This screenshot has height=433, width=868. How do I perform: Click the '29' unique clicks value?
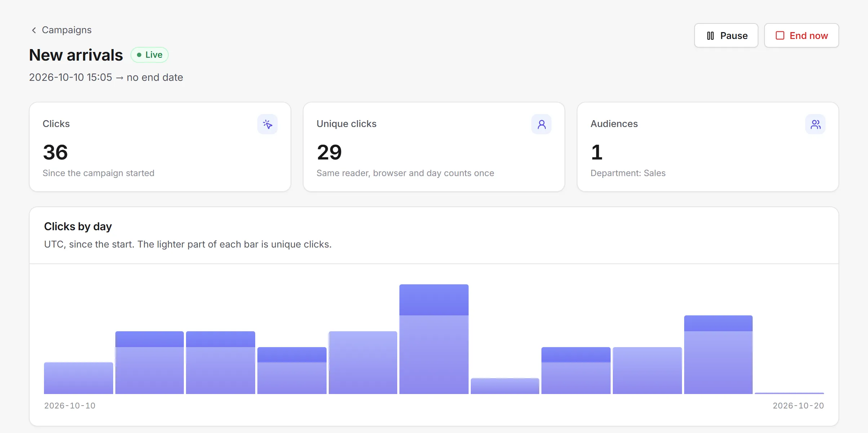click(x=329, y=152)
